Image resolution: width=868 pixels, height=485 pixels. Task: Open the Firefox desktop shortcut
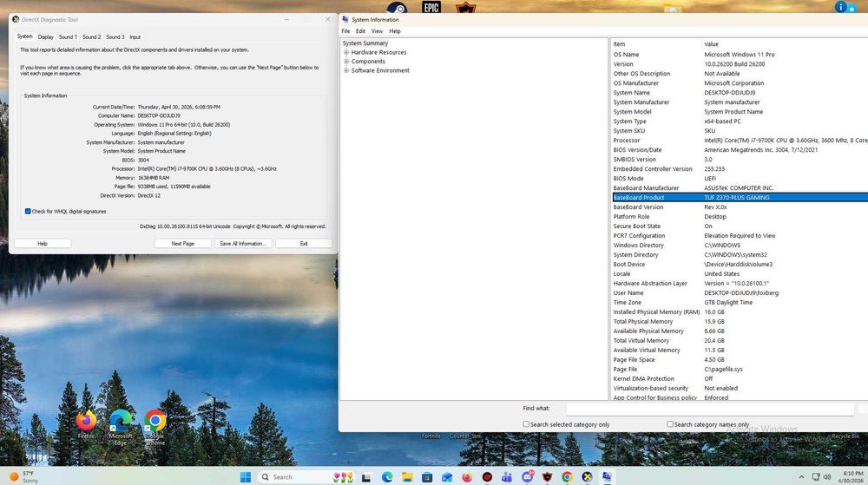pyautogui.click(x=86, y=424)
